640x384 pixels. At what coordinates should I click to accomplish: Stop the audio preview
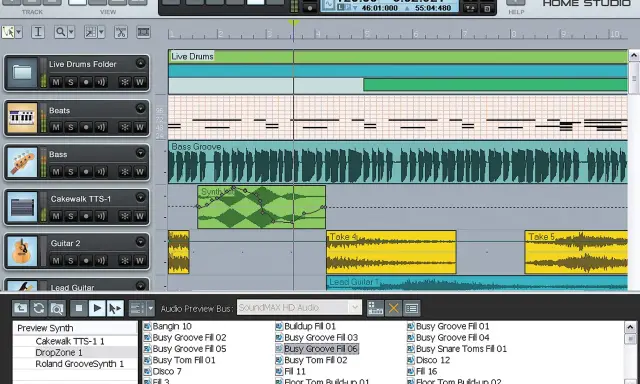(79, 308)
